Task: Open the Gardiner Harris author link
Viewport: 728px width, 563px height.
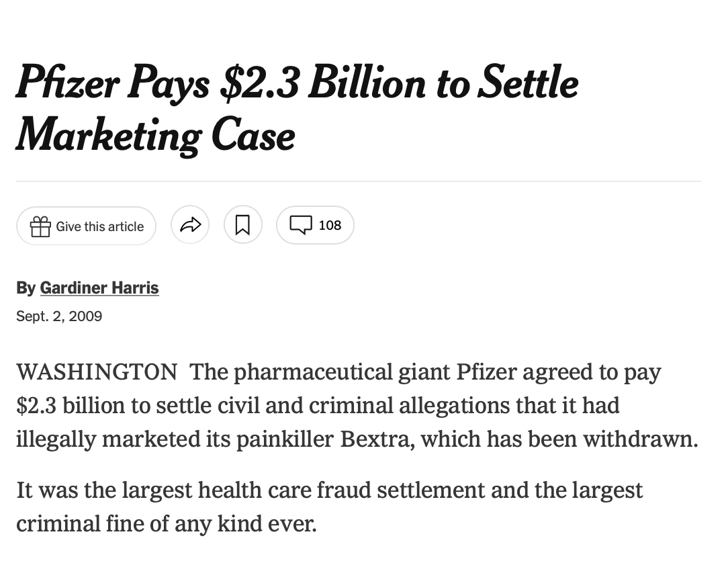Action: tap(99, 288)
